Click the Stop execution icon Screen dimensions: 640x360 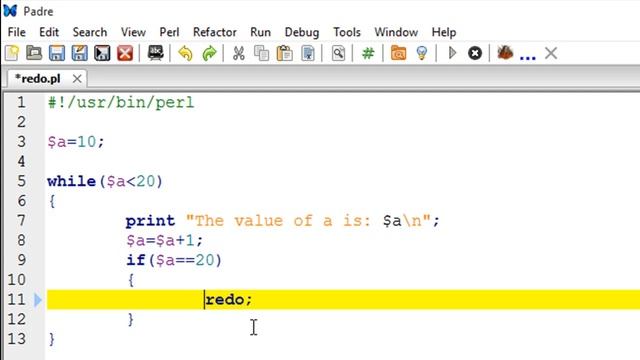pyautogui.click(x=475, y=53)
